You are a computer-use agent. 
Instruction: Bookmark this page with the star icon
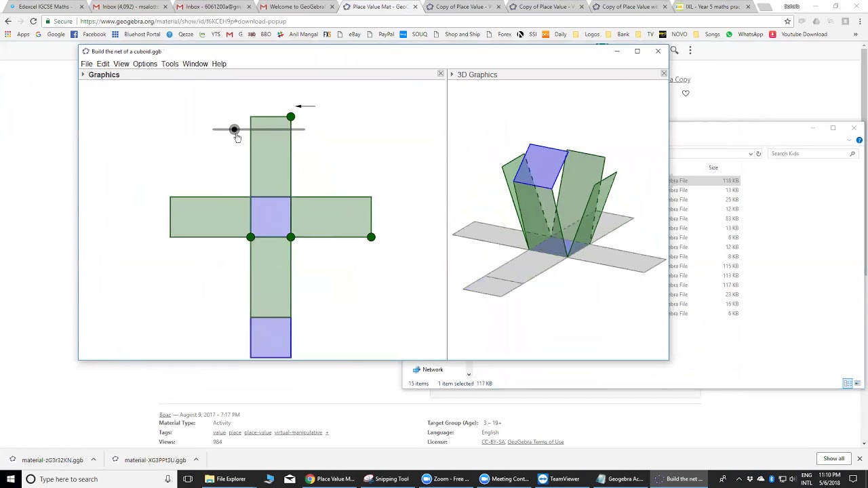point(787,21)
